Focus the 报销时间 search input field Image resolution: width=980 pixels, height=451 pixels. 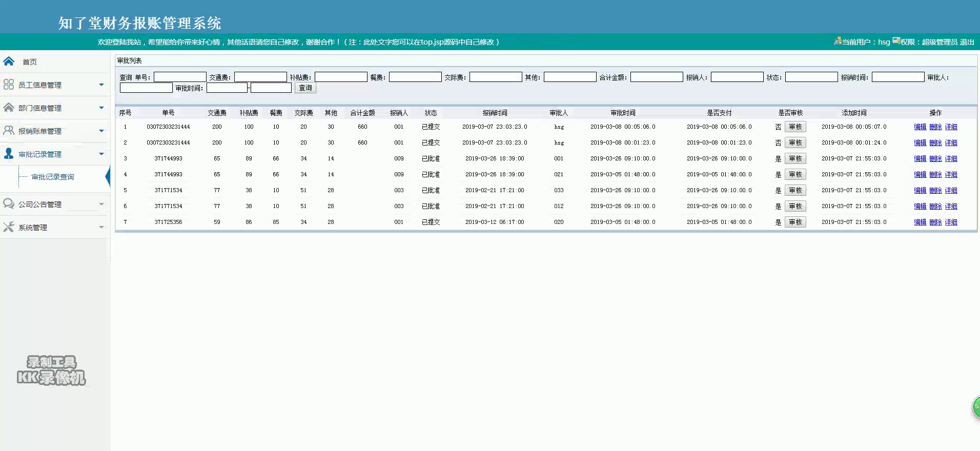(898, 77)
